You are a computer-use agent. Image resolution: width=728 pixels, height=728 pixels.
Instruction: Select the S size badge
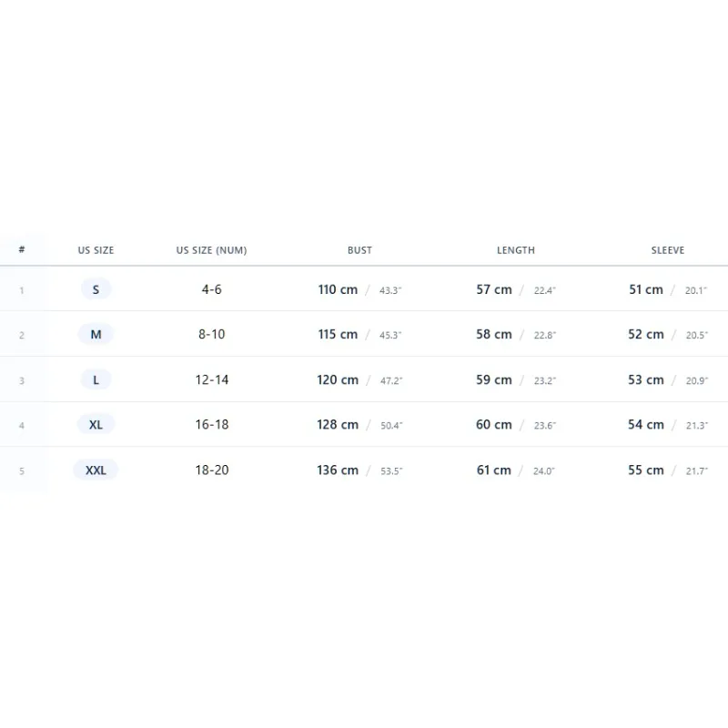pos(96,289)
